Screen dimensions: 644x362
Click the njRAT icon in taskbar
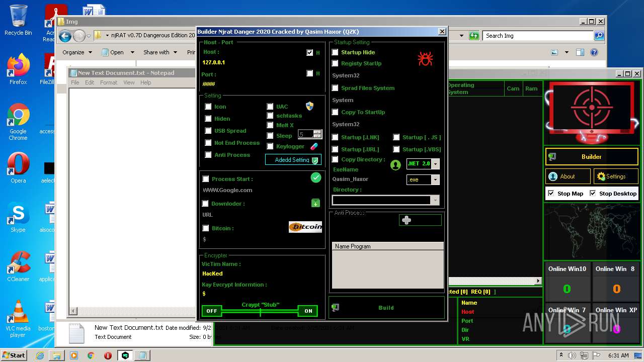[x=125, y=355]
